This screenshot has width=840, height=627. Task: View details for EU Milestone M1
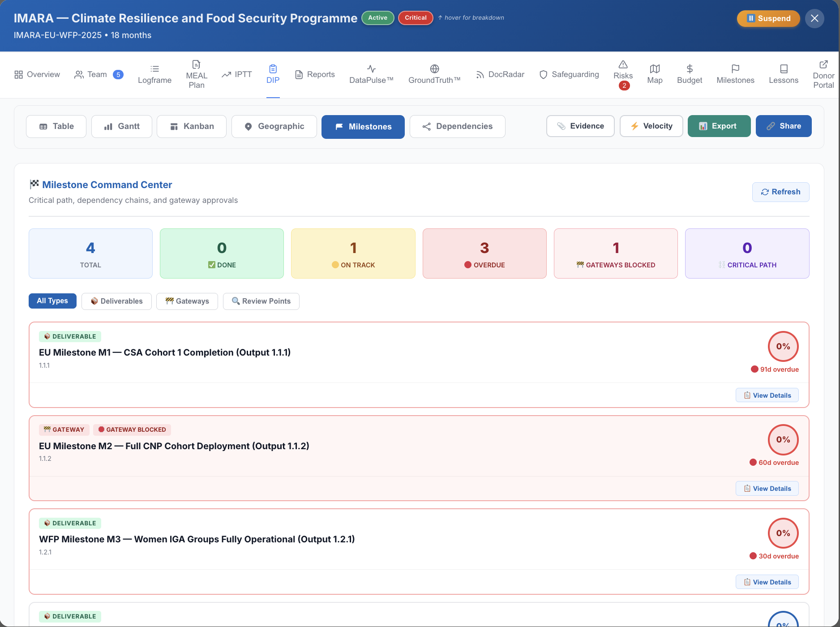(767, 395)
